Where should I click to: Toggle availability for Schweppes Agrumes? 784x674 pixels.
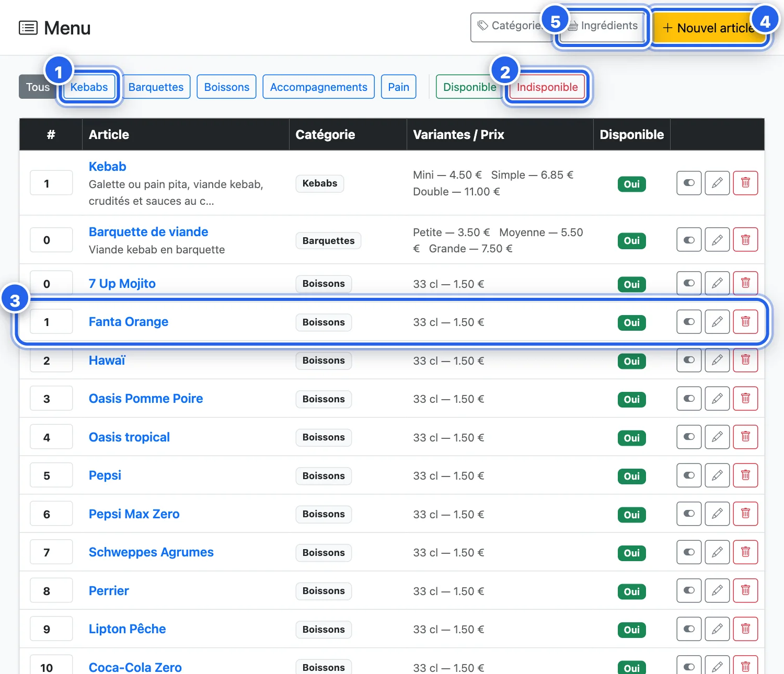click(689, 552)
